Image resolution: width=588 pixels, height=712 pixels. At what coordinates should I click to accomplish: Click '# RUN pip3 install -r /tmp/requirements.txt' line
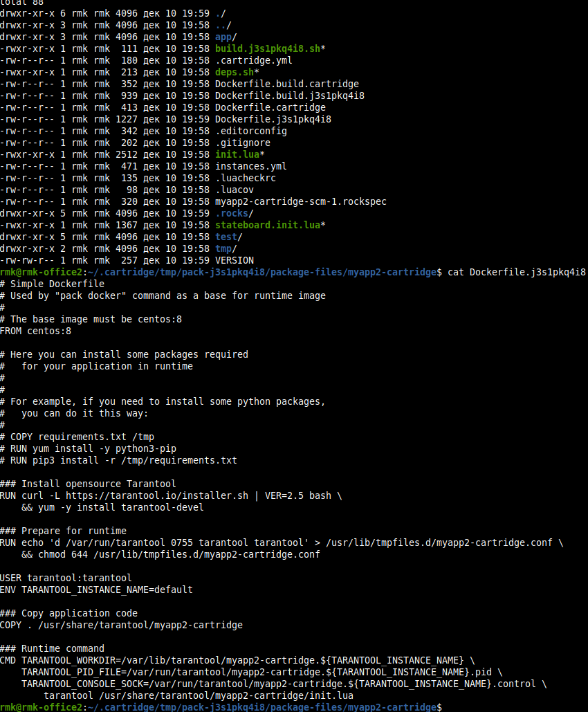(118, 462)
